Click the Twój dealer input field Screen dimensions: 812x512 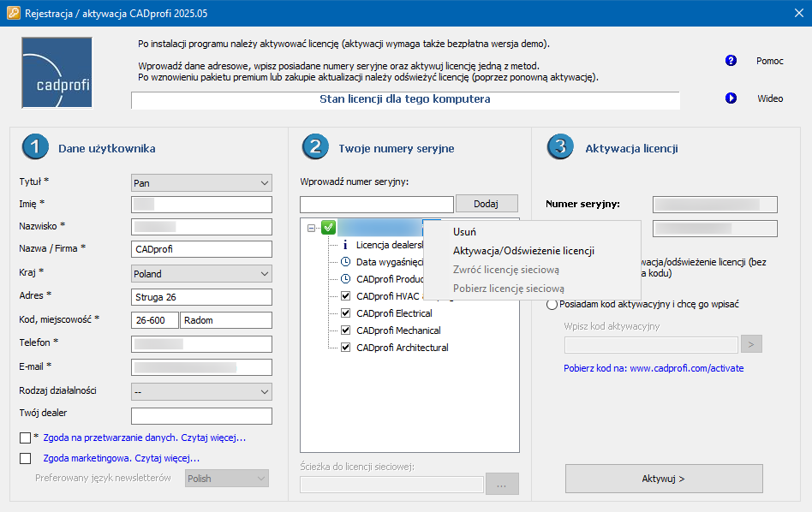[x=201, y=416]
